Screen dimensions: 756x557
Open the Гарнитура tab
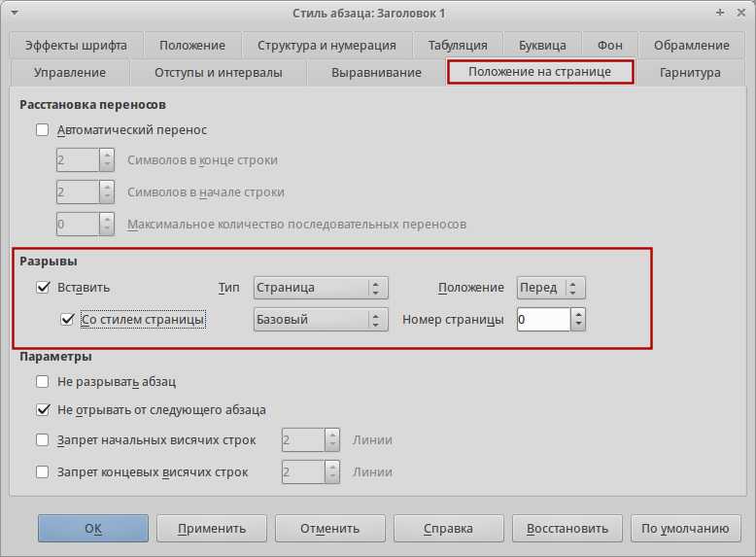coord(690,73)
